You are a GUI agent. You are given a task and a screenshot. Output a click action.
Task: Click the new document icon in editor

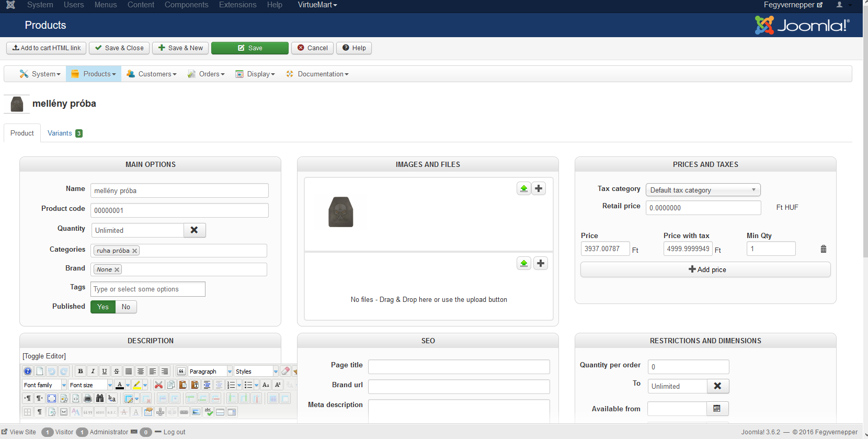(40, 371)
